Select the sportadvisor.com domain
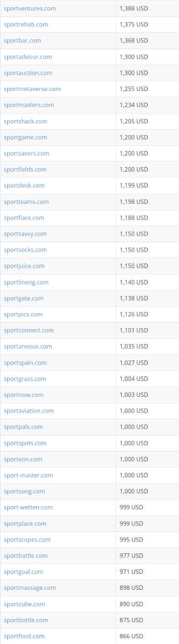The height and width of the screenshot is (644, 179). click(x=28, y=57)
